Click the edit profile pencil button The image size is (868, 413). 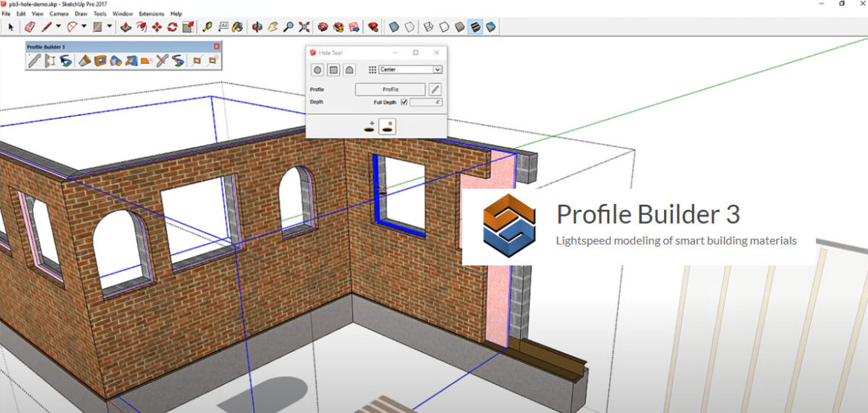435,89
